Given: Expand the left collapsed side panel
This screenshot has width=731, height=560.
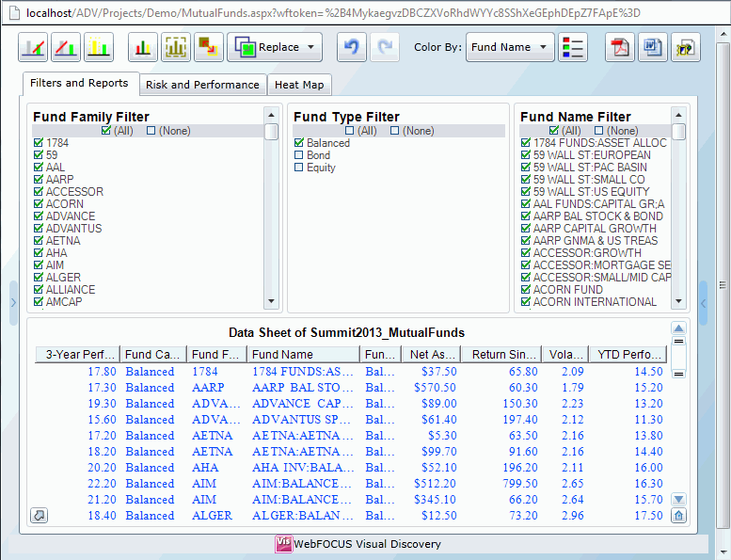Looking at the screenshot, I should pyautogui.click(x=13, y=303).
